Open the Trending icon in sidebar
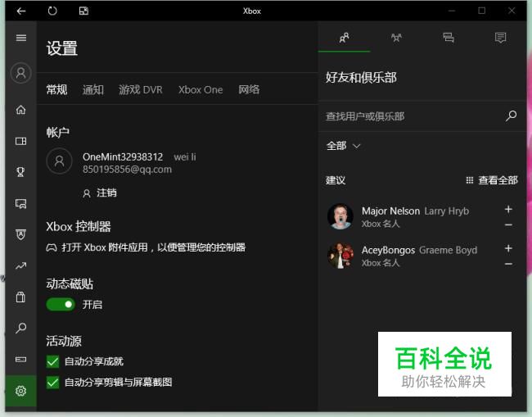 (21, 265)
